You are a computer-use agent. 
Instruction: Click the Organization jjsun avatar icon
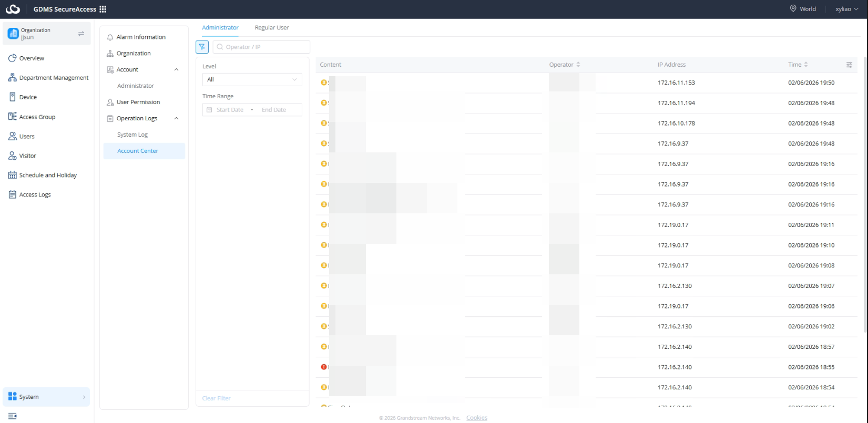(13, 34)
